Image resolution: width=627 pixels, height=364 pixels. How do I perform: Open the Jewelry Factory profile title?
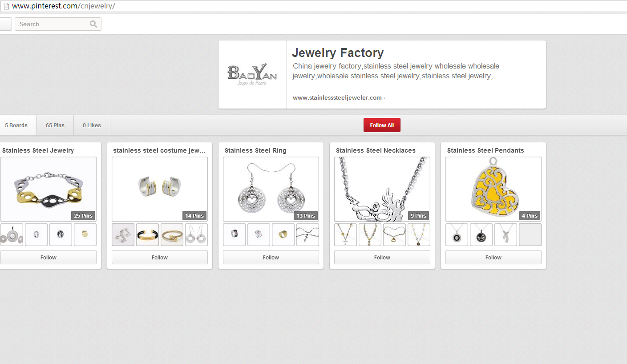pos(338,53)
